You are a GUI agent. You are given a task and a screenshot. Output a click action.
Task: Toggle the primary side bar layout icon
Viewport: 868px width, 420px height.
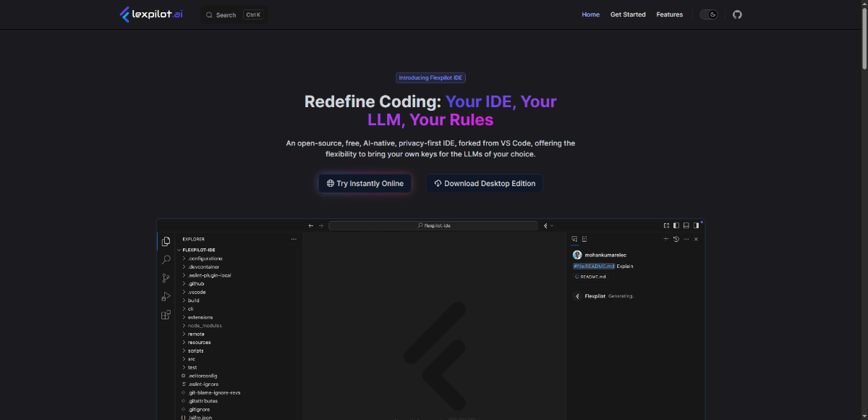tap(676, 225)
